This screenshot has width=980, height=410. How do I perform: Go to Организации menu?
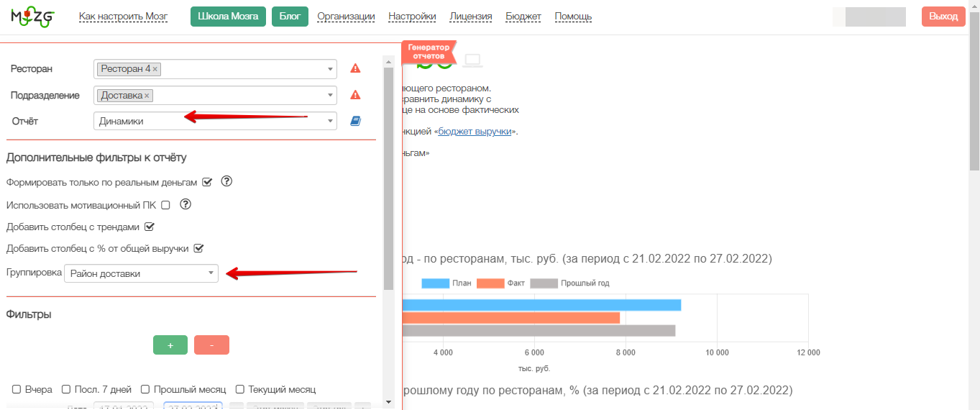click(346, 17)
